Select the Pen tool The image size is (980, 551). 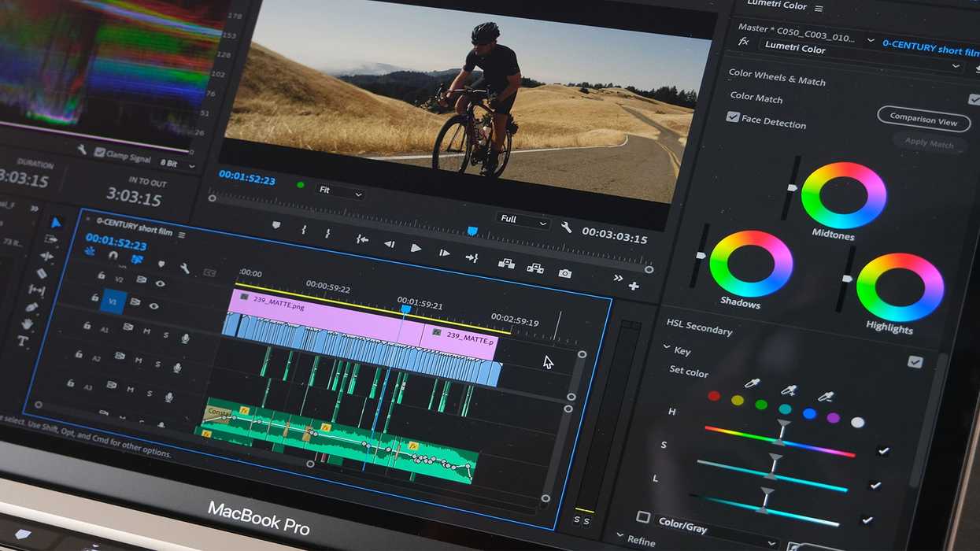click(32, 307)
